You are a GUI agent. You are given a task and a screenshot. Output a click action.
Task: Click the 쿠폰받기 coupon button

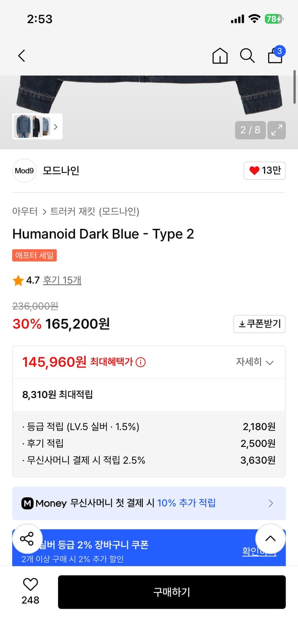tap(259, 324)
